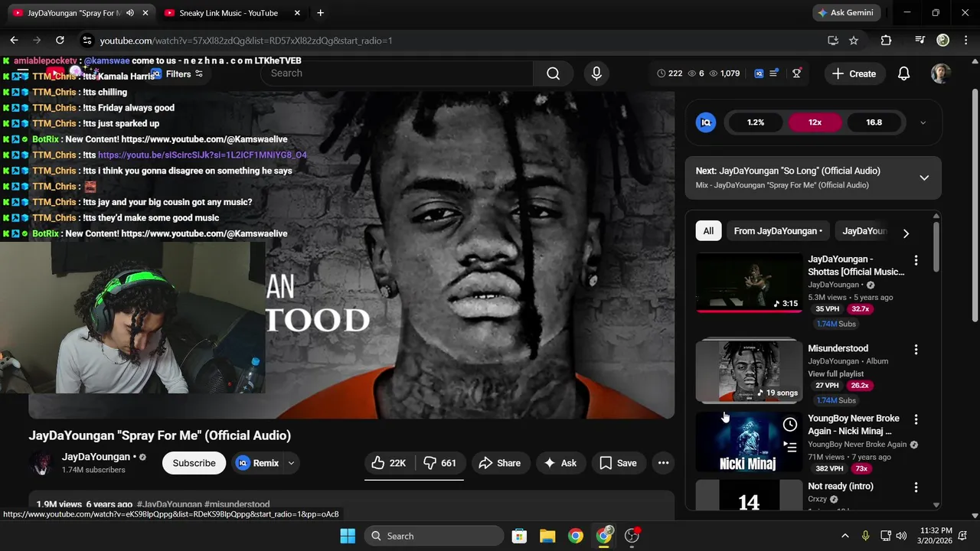
Task: Open Misunderstood album thumbnail
Action: tap(749, 371)
